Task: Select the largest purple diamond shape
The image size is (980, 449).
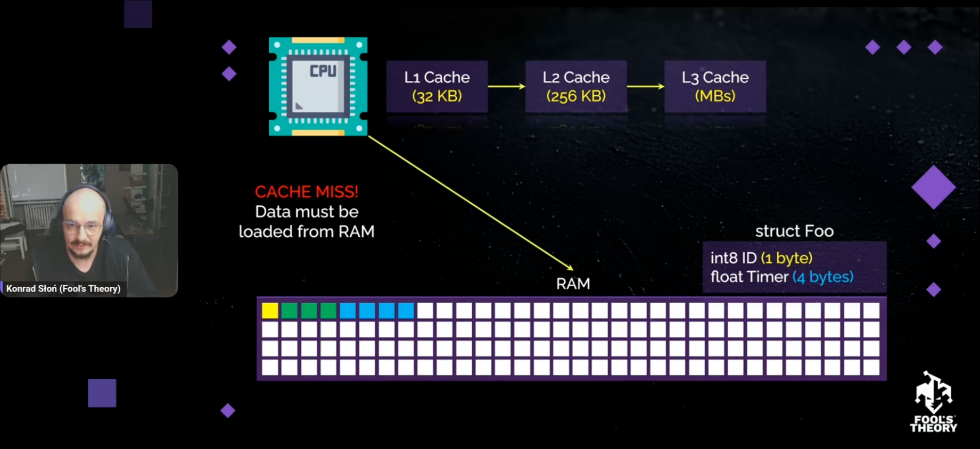Action: coord(933,187)
